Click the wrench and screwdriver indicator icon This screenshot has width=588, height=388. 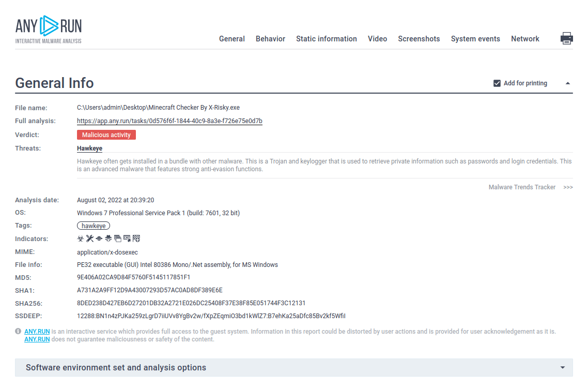tap(89, 238)
